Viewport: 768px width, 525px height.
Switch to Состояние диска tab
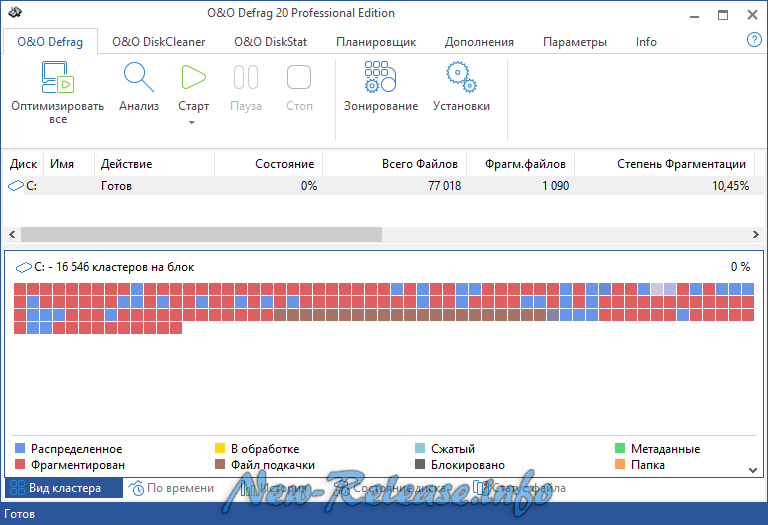click(x=392, y=488)
